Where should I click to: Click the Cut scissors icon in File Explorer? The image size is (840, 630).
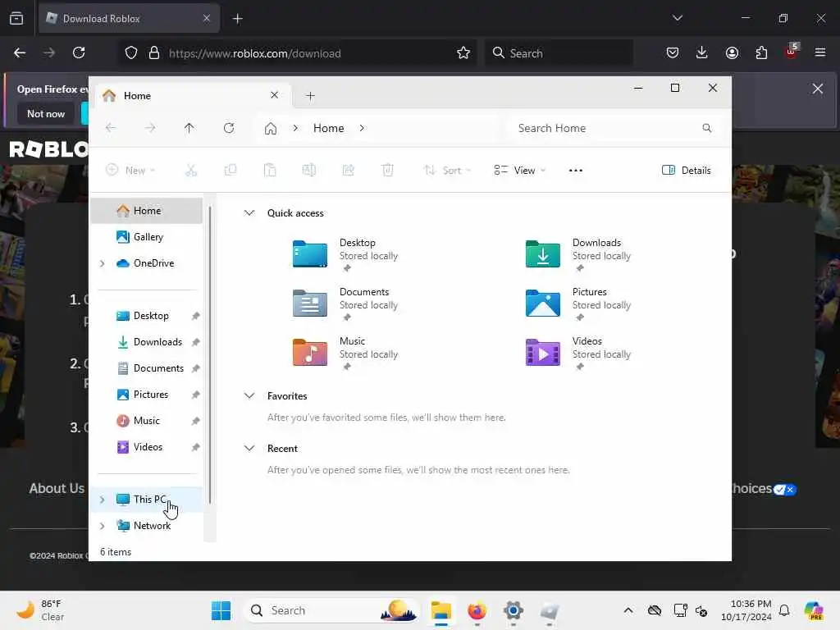(x=191, y=171)
